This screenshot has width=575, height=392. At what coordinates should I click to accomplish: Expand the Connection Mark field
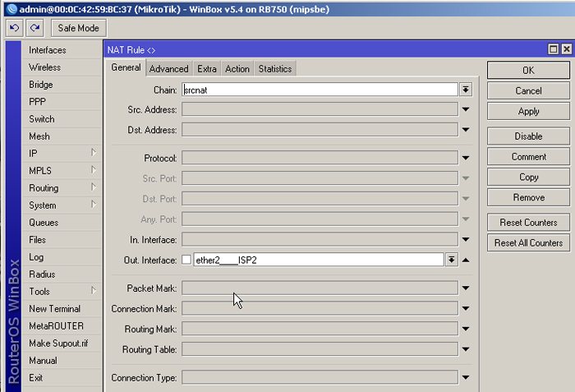(466, 308)
